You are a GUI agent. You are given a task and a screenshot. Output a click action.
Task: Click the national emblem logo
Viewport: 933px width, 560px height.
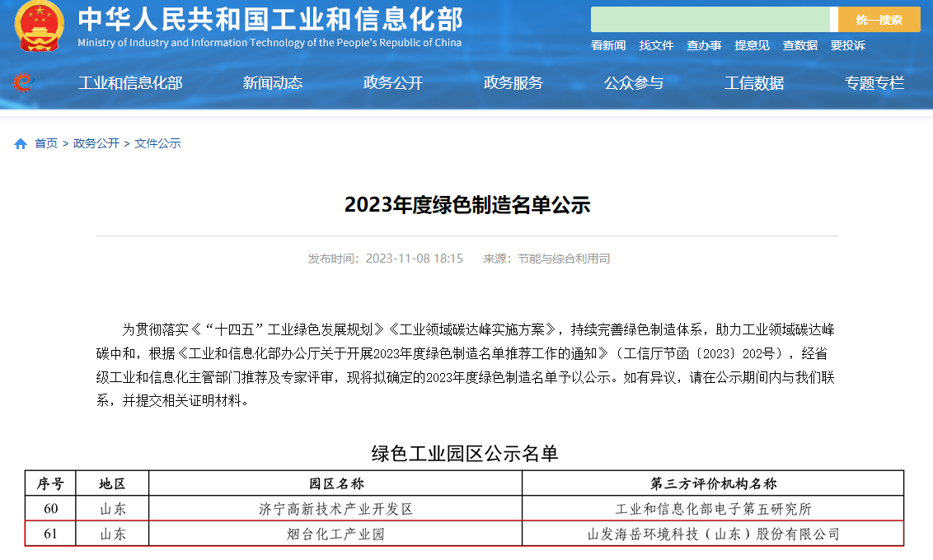[x=39, y=27]
